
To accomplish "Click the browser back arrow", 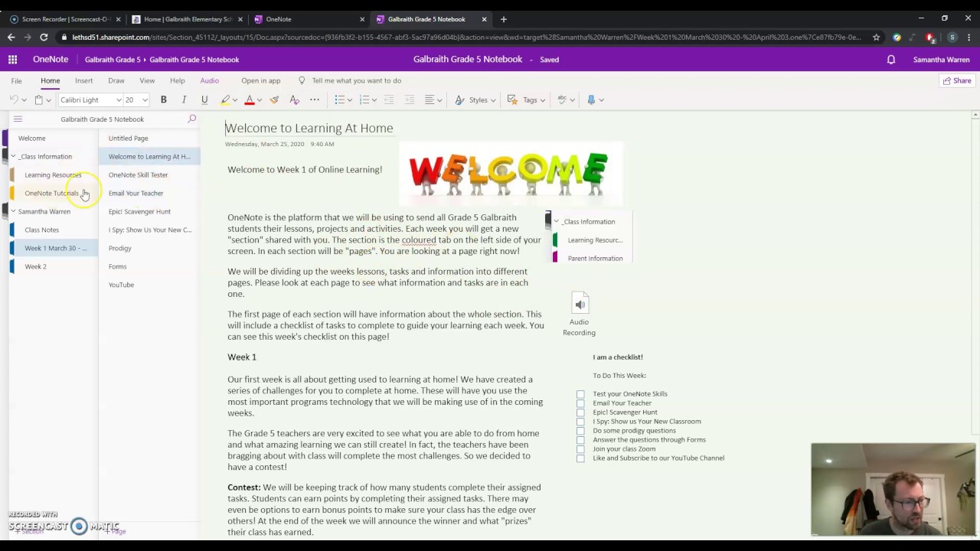I will click(11, 37).
